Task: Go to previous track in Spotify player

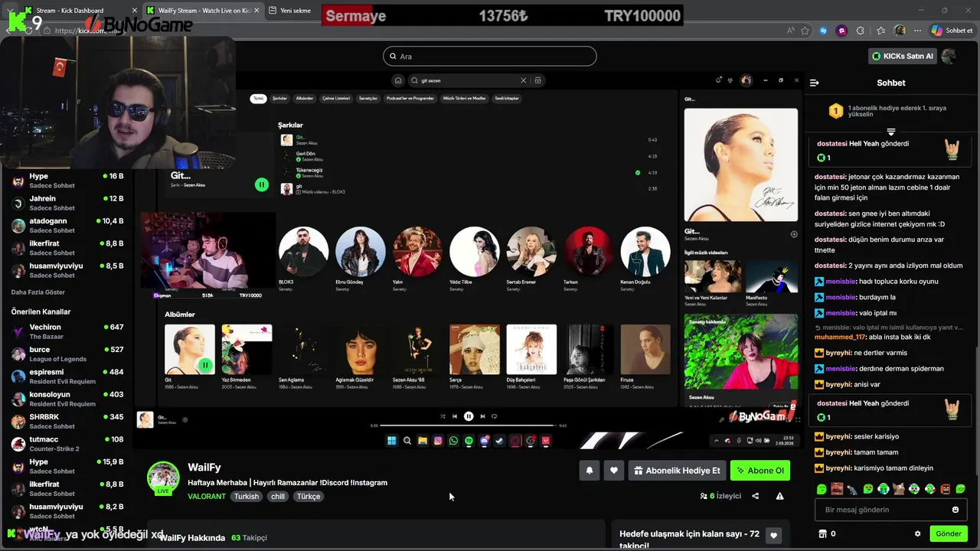Action: coord(455,416)
